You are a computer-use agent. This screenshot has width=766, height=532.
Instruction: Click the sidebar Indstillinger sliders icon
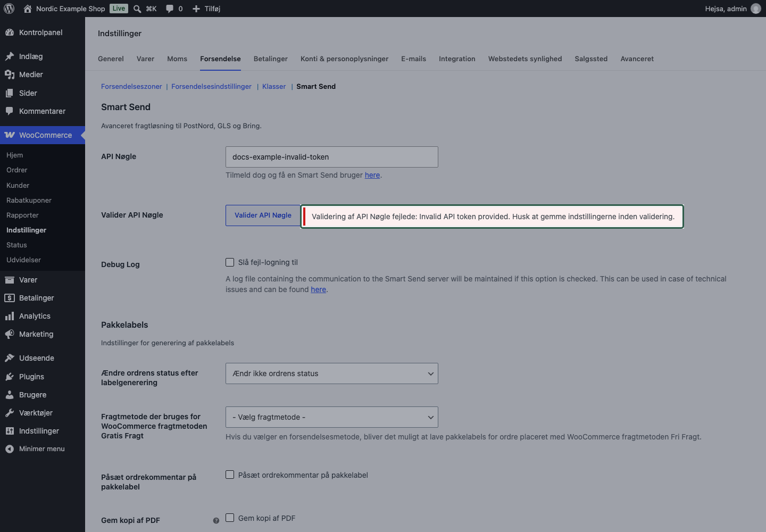point(10,431)
